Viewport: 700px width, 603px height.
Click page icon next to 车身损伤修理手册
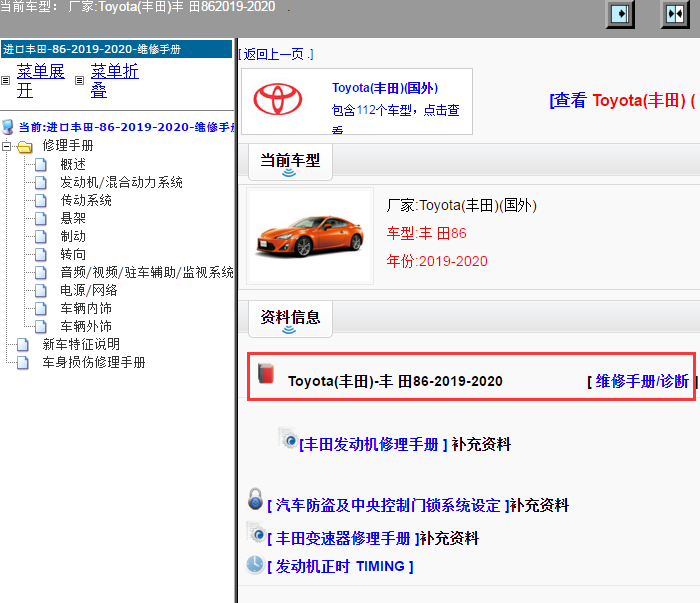(23, 362)
